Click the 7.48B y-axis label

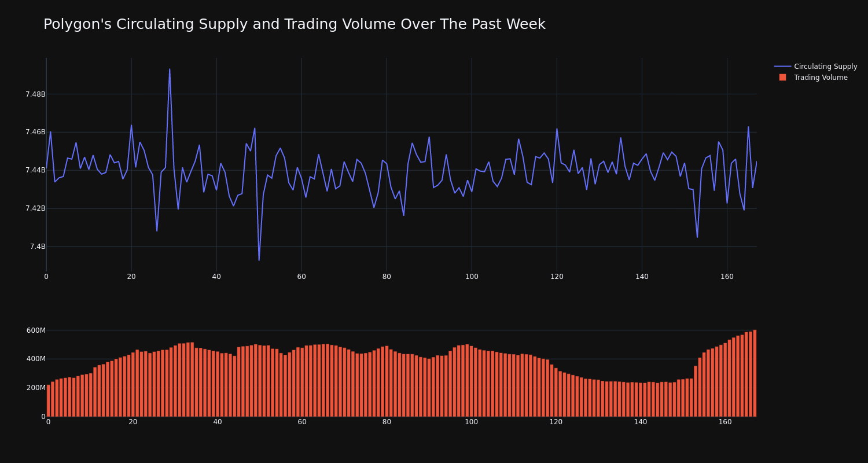click(x=35, y=94)
